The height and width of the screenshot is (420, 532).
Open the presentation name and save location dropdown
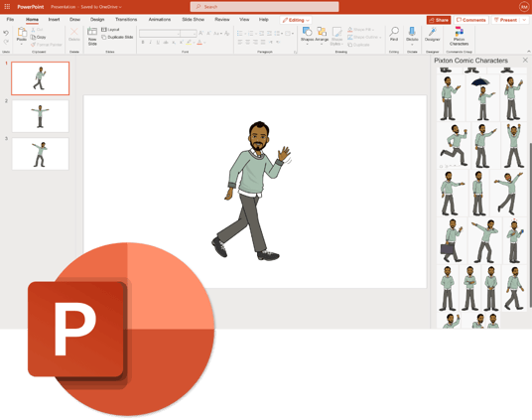(x=86, y=6)
